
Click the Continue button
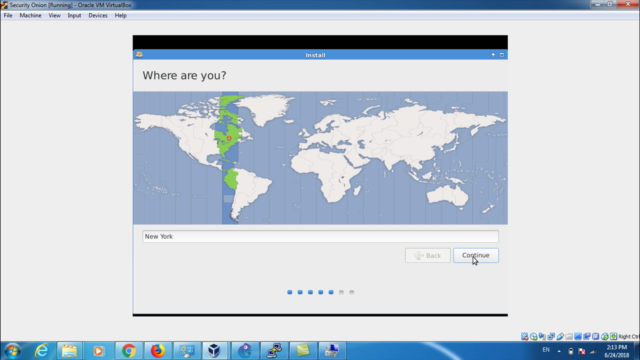pos(476,256)
